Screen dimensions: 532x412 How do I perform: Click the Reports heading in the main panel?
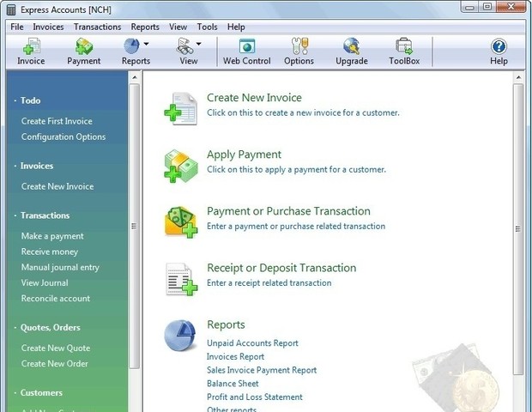[x=226, y=324]
